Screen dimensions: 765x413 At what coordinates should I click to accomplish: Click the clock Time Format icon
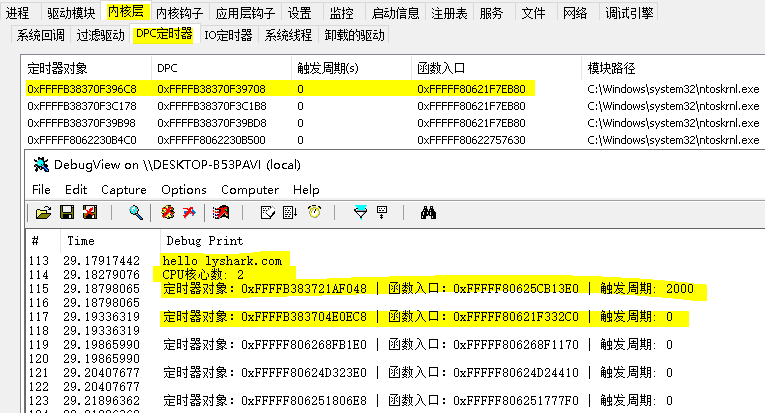(315, 212)
